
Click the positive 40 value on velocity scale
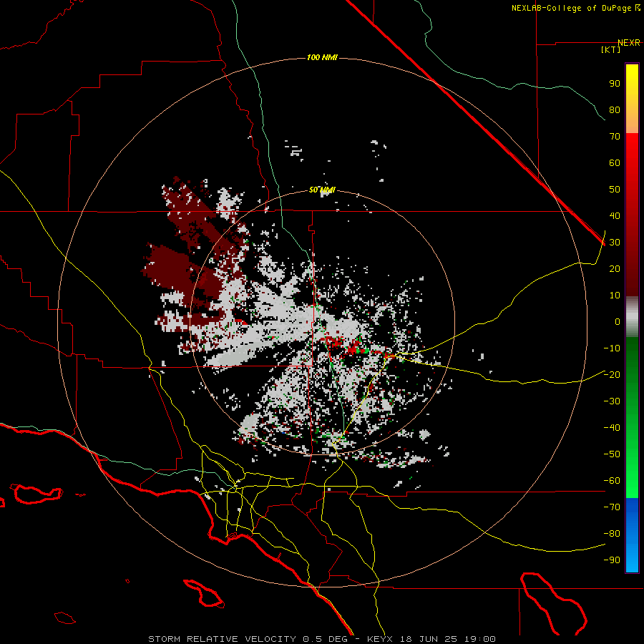pyautogui.click(x=615, y=215)
